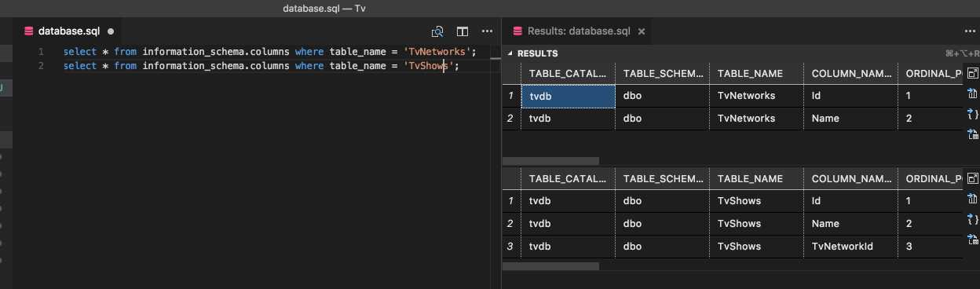Open the Results panel ellipsis menu
Image resolution: width=980 pixels, height=289 pixels.
pos(970,31)
